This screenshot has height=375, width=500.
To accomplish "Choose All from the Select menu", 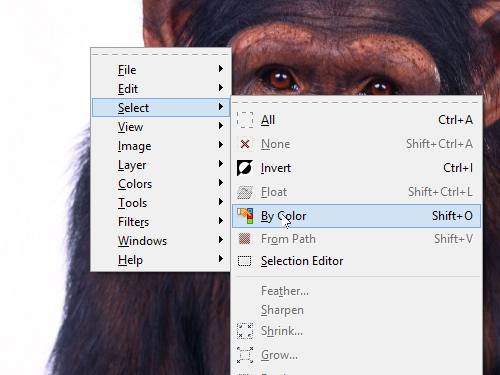I will tap(356, 120).
